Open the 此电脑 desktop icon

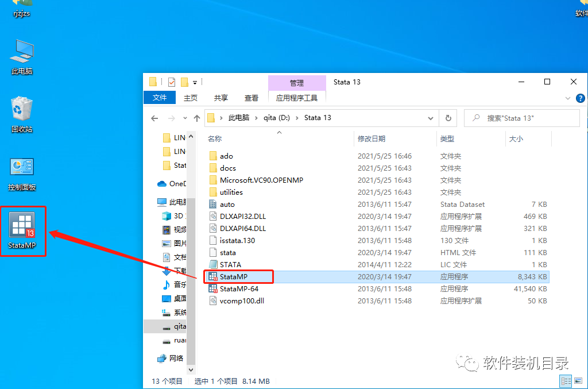(x=22, y=57)
